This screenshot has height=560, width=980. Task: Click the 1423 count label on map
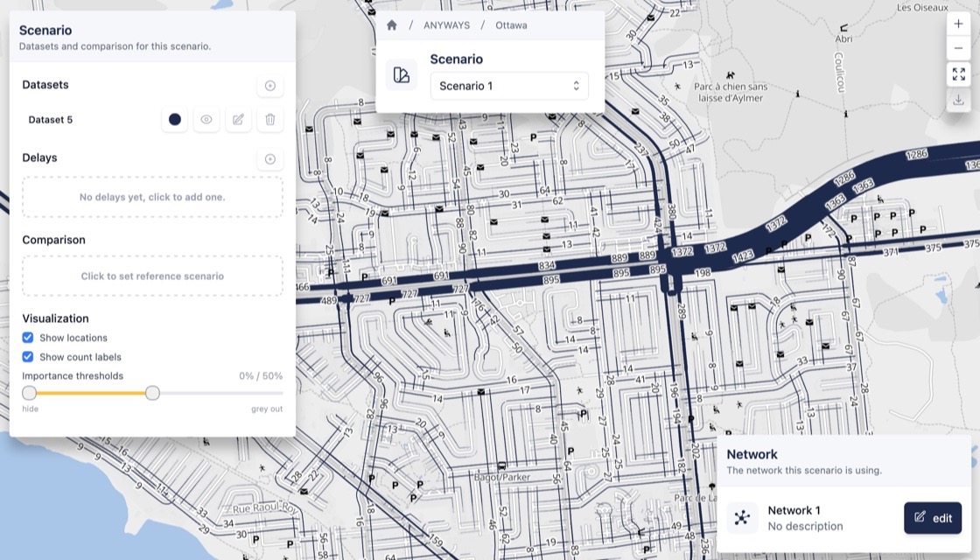coord(743,257)
